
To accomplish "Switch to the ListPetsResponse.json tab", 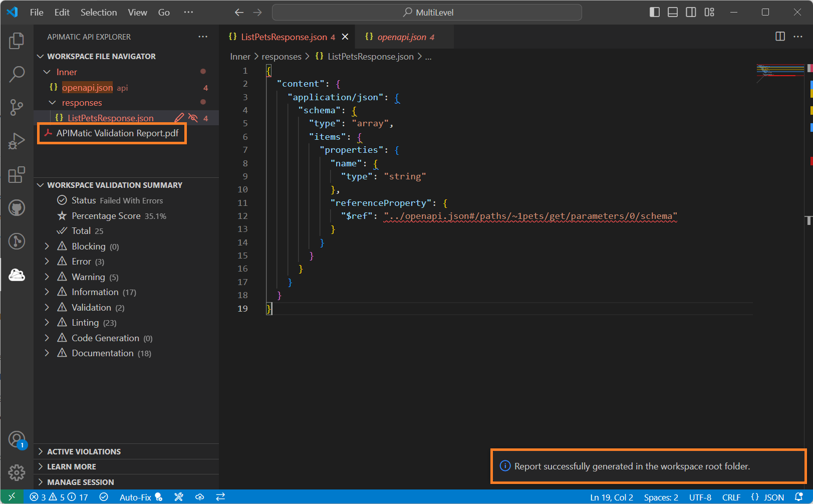I will pyautogui.click(x=288, y=37).
